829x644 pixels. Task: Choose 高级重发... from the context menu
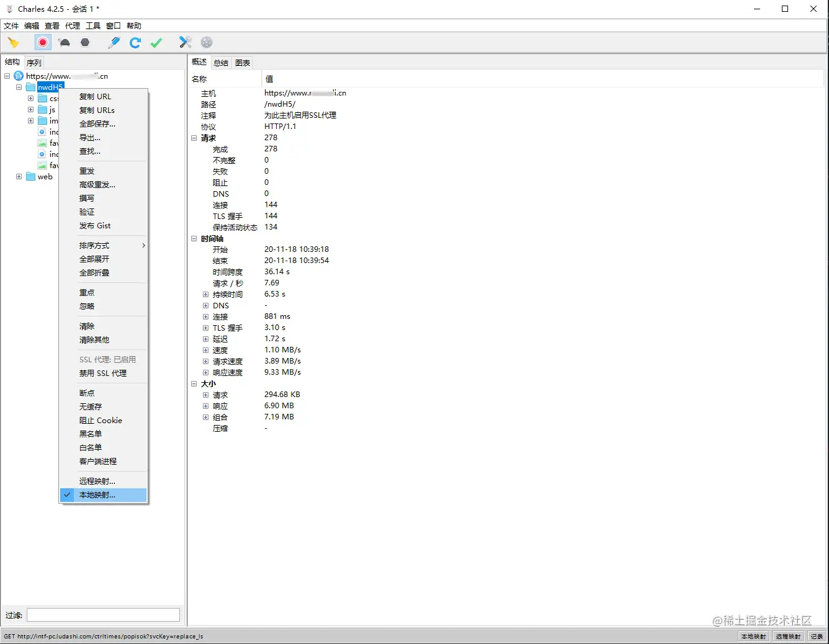click(104, 185)
